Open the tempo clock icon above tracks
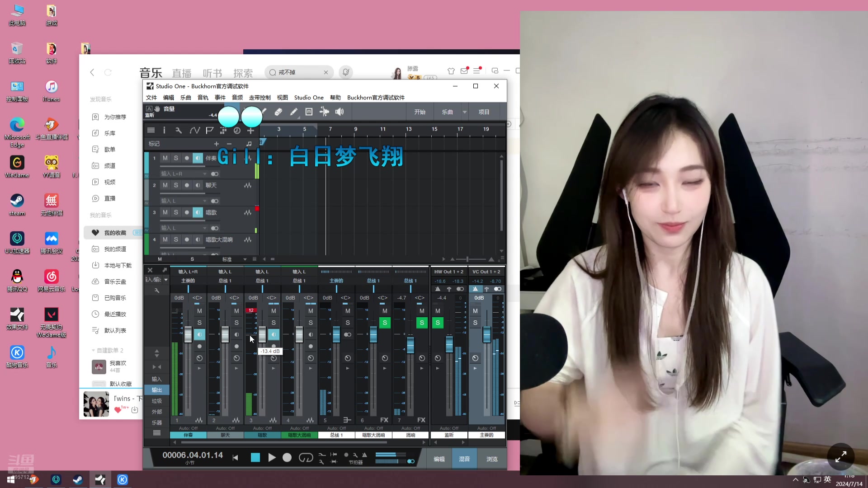The height and width of the screenshot is (488, 868). (x=237, y=130)
